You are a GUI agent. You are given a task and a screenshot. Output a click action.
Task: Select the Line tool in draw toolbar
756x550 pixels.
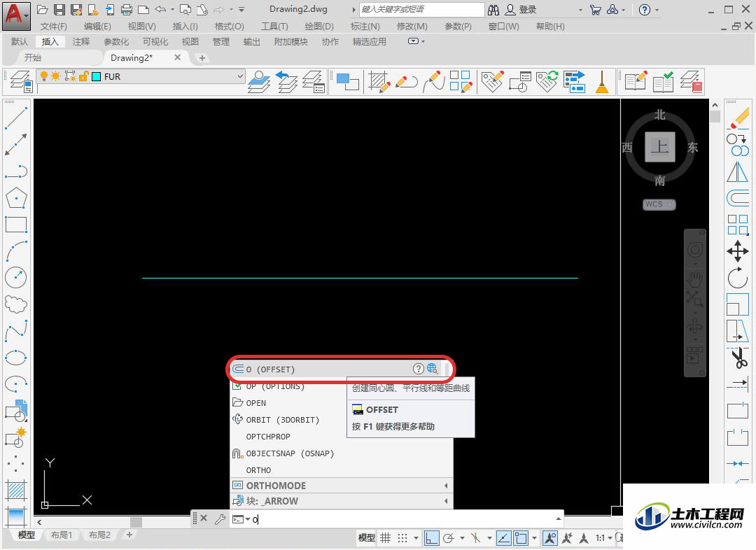[16, 118]
